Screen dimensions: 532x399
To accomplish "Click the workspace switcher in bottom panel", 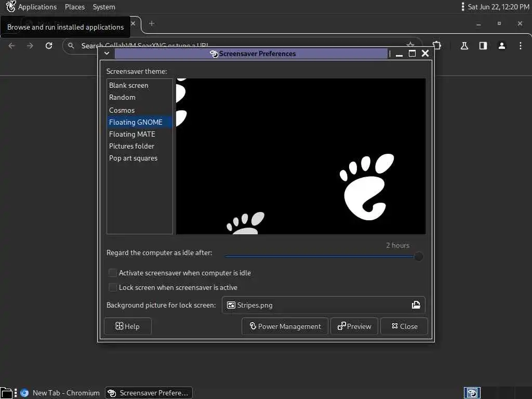I will (x=497, y=393).
